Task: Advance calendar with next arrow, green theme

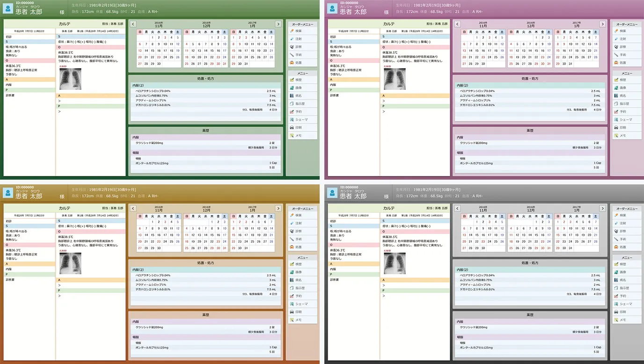Action: pyautogui.click(x=278, y=24)
